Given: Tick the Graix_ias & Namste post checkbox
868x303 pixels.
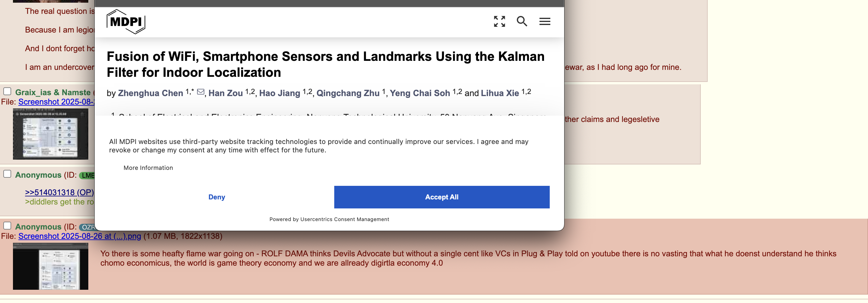Looking at the screenshot, I should (8, 92).
